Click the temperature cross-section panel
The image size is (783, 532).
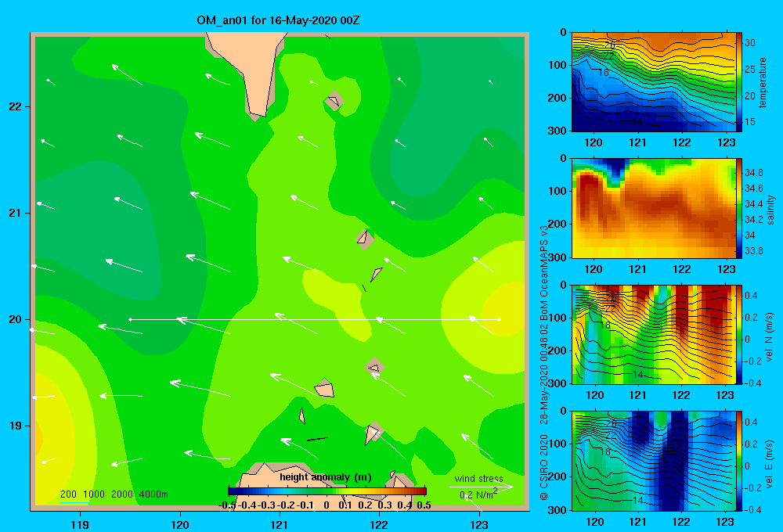coord(654,82)
